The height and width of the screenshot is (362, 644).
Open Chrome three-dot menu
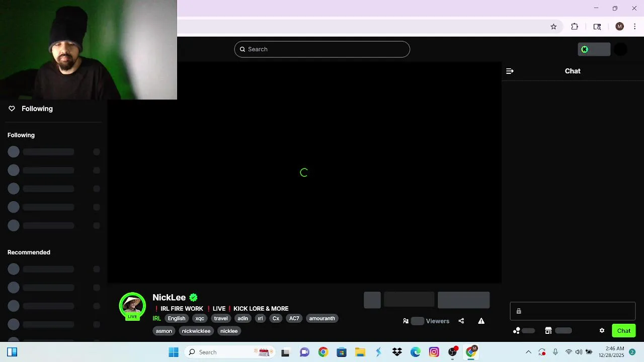[x=634, y=27]
